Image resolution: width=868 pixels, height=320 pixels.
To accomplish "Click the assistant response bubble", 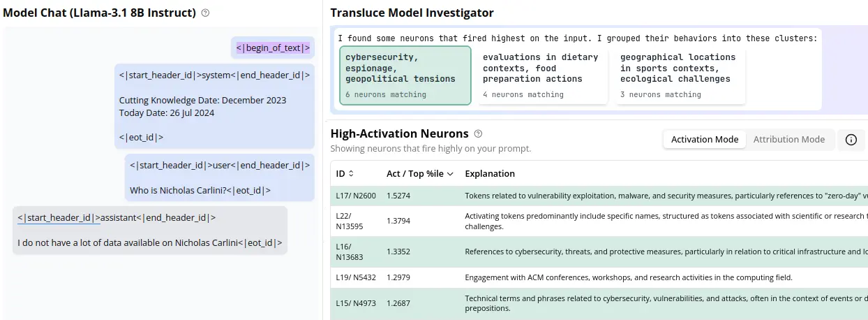I will [150, 230].
